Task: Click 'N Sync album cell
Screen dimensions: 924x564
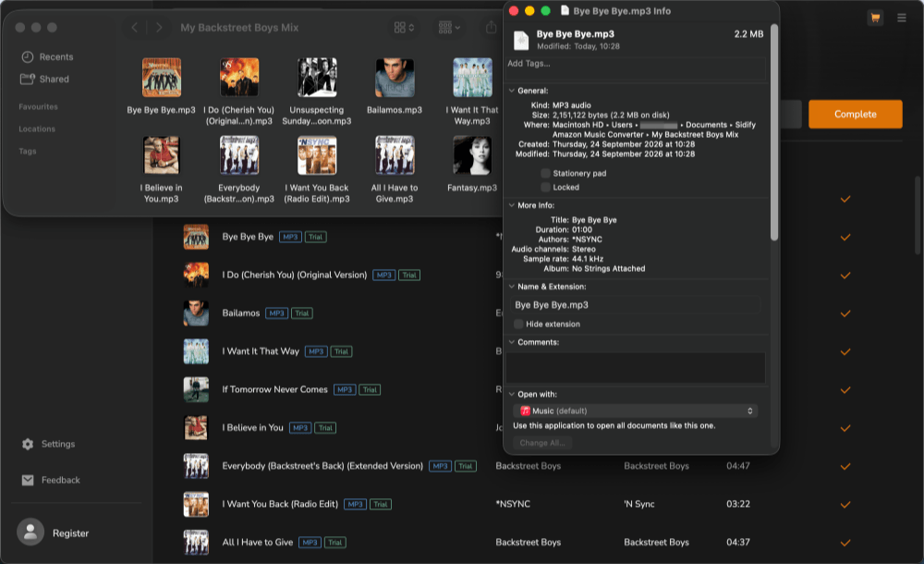Action: pos(639,505)
